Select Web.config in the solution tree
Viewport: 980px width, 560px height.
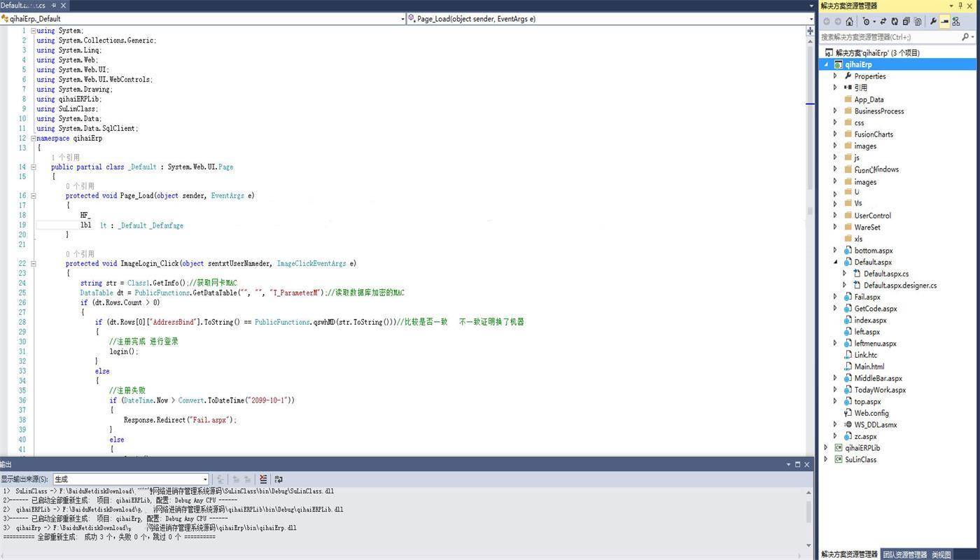871,413
